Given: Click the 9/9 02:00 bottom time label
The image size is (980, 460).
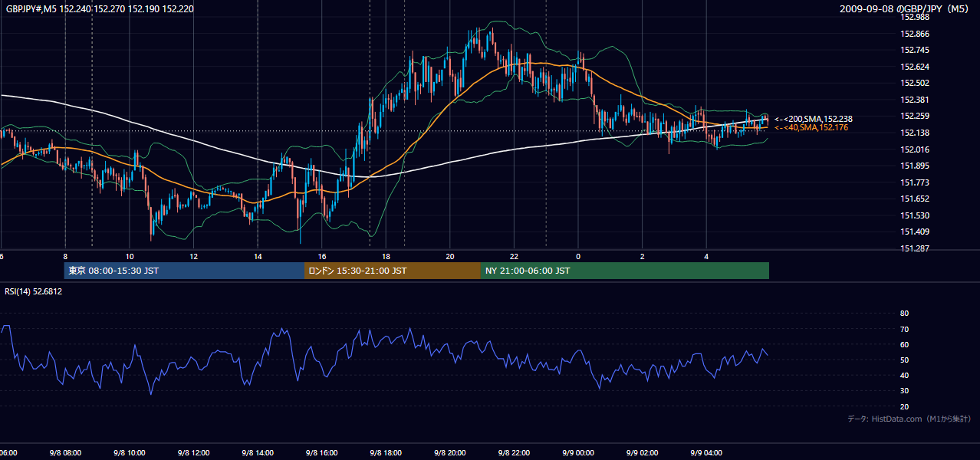Looking at the screenshot, I should tap(643, 453).
